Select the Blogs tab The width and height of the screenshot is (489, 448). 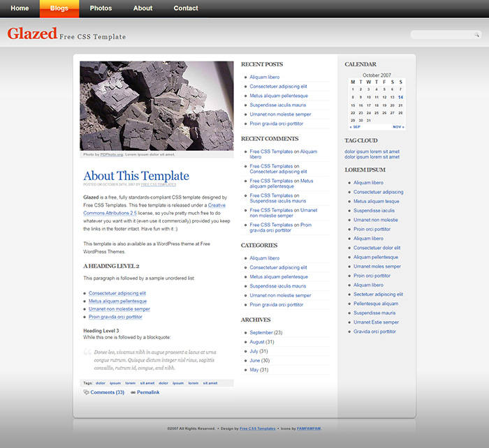pyautogui.click(x=59, y=8)
